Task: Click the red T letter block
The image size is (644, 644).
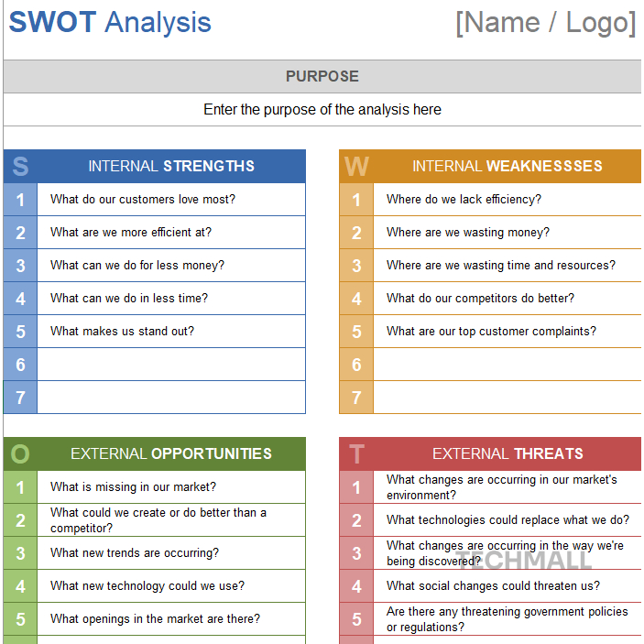Action: click(356, 454)
